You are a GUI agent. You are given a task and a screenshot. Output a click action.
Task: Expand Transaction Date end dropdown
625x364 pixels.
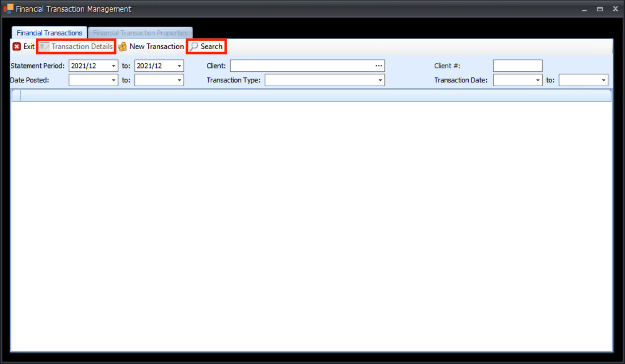point(603,80)
